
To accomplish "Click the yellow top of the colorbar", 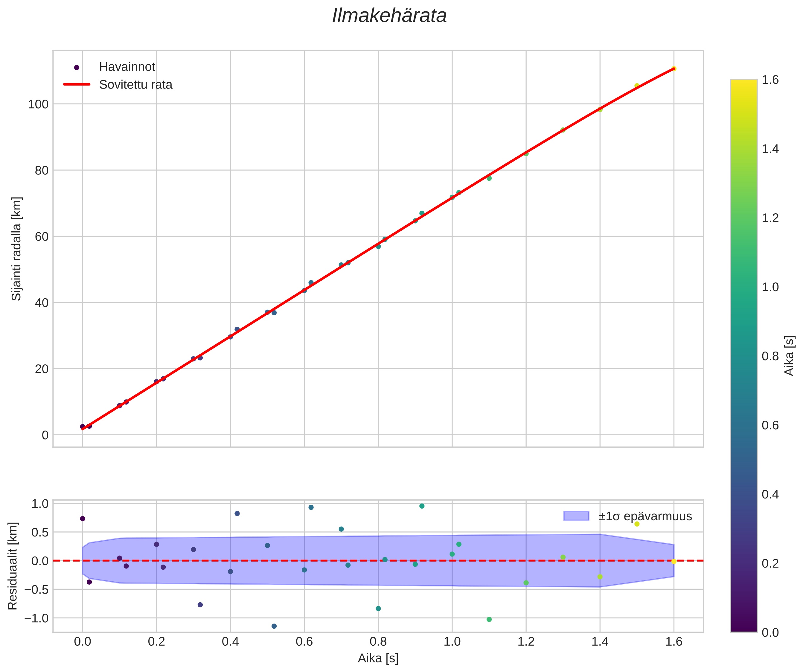I will point(743,84).
